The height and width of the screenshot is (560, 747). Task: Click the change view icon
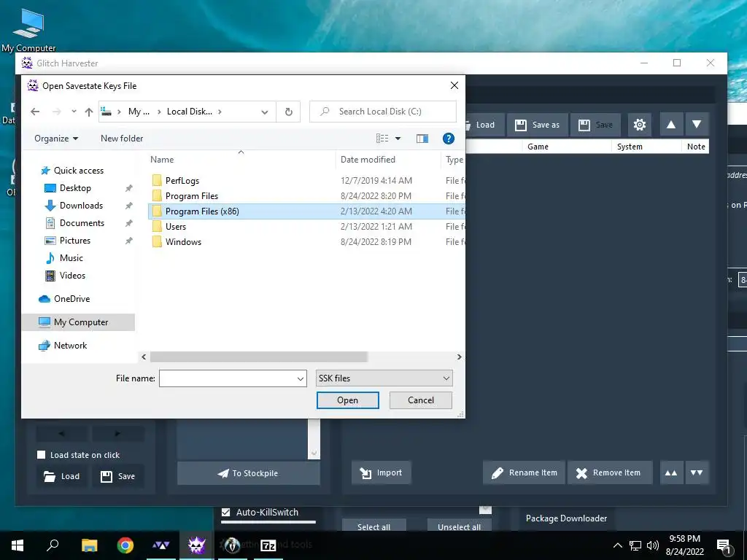tap(382, 139)
